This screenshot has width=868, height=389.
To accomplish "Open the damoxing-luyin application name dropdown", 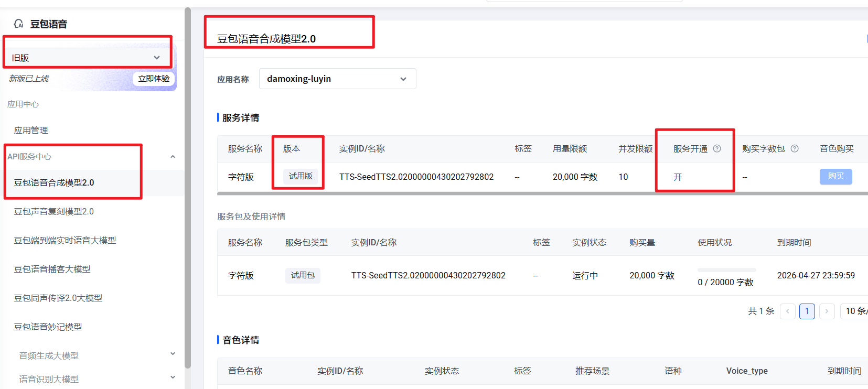I will point(337,79).
